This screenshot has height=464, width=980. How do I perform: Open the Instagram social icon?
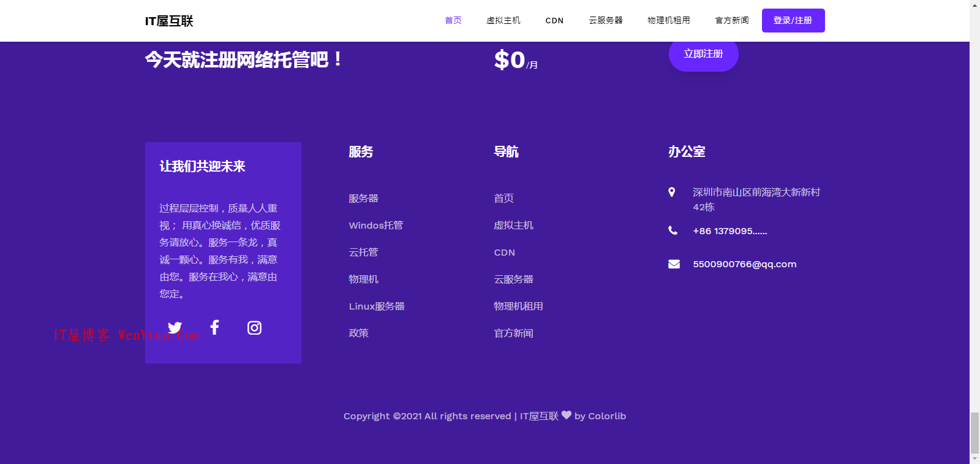(254, 328)
